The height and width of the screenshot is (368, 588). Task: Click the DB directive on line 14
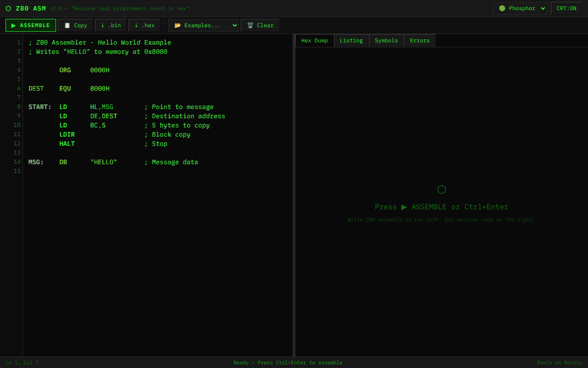(x=63, y=162)
